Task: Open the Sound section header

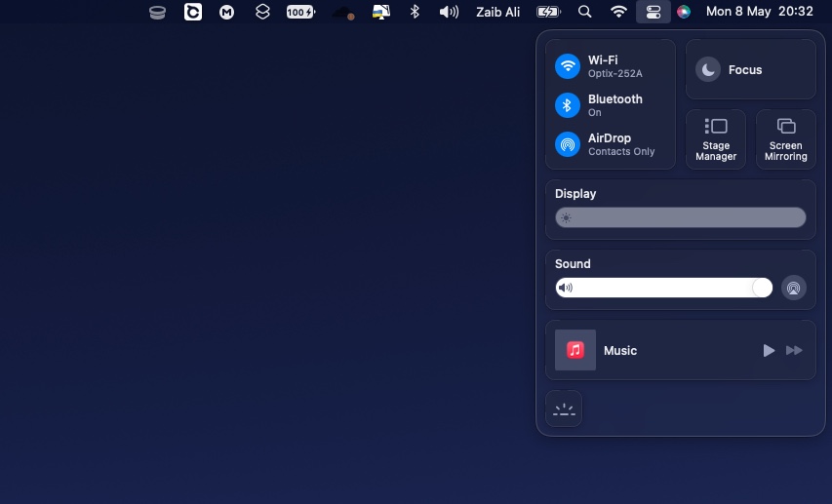Action: click(x=573, y=263)
